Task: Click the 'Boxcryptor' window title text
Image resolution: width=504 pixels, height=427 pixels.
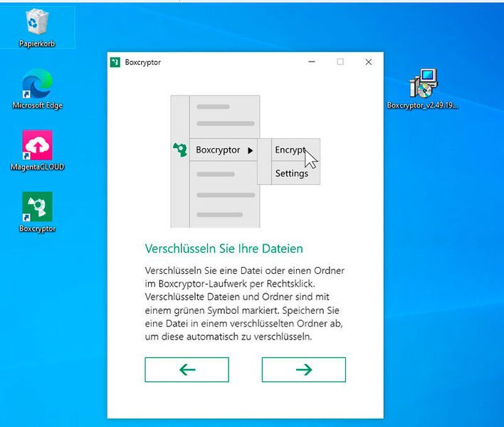Action: point(142,63)
